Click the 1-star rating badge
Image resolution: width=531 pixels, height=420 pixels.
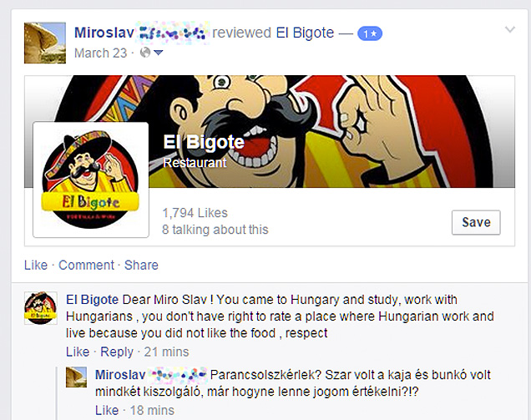[370, 33]
